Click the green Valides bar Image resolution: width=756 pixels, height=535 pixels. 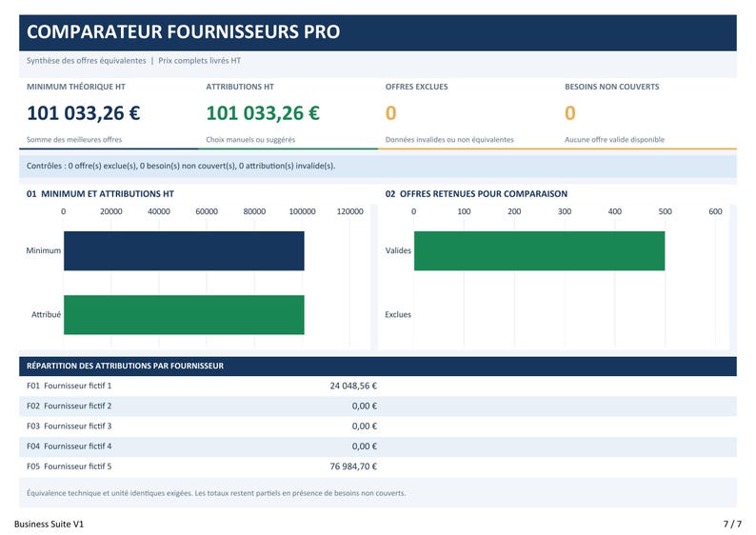pos(539,250)
